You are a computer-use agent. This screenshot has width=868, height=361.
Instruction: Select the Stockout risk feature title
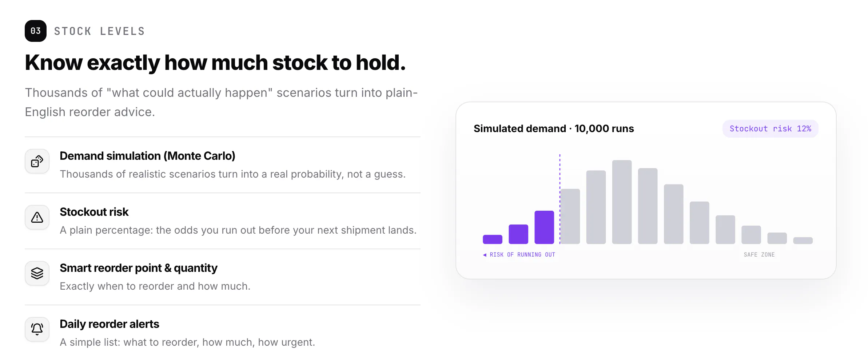point(94,212)
